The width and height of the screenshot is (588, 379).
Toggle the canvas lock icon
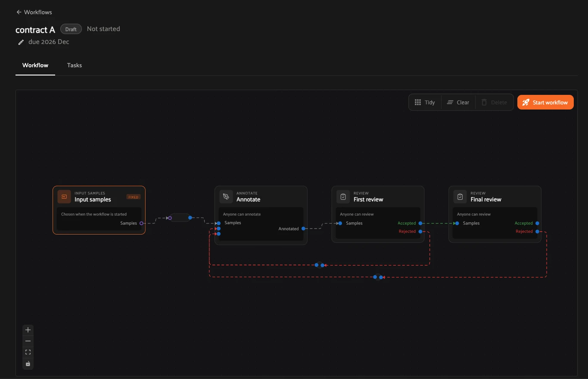coord(28,363)
